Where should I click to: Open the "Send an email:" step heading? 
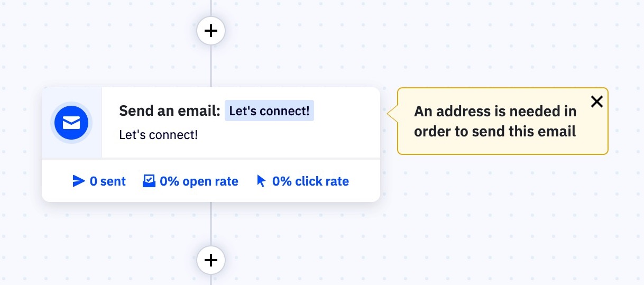click(x=169, y=111)
